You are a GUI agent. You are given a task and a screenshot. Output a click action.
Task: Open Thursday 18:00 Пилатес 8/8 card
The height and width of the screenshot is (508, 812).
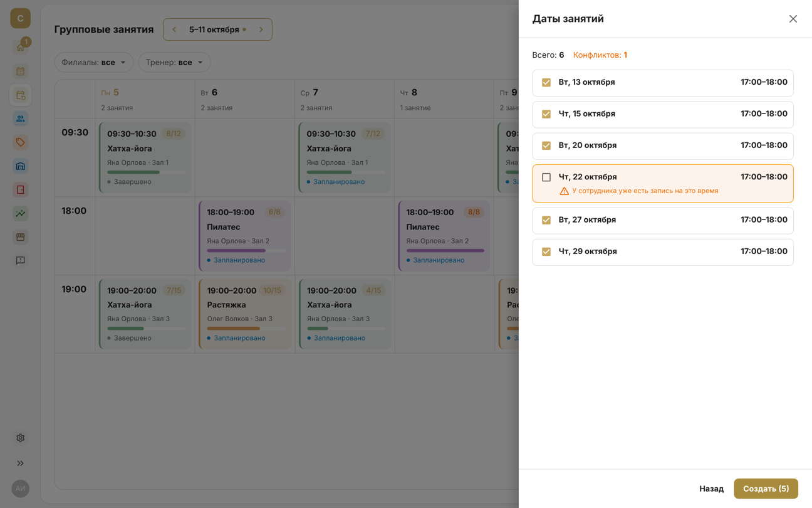click(444, 236)
